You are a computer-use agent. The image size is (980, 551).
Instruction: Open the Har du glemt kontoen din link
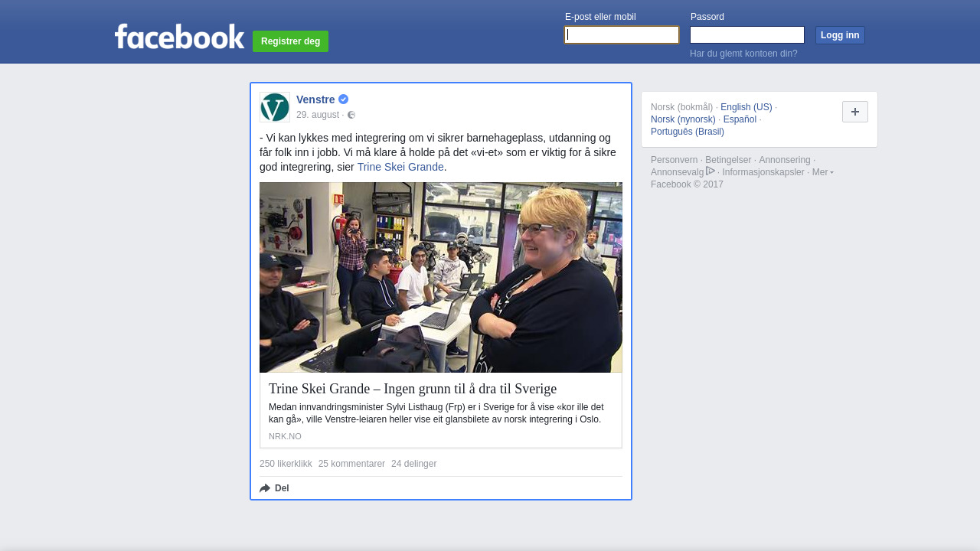(x=743, y=54)
